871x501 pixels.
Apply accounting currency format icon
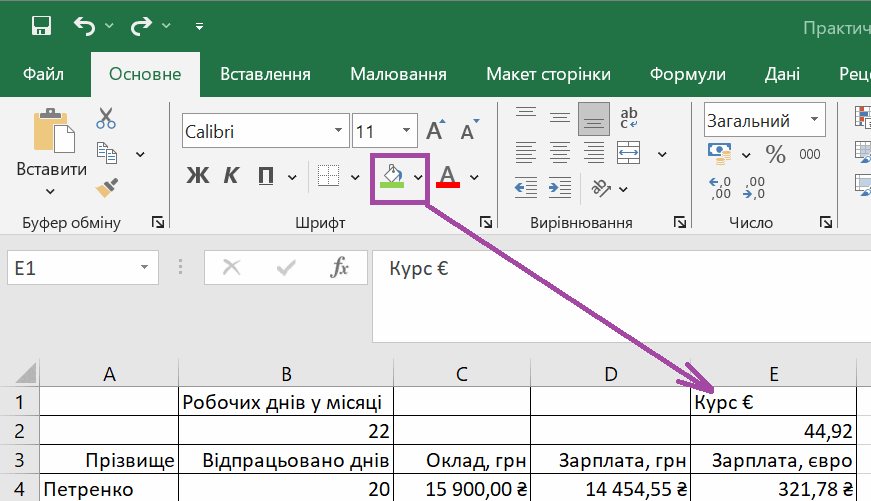click(720, 154)
